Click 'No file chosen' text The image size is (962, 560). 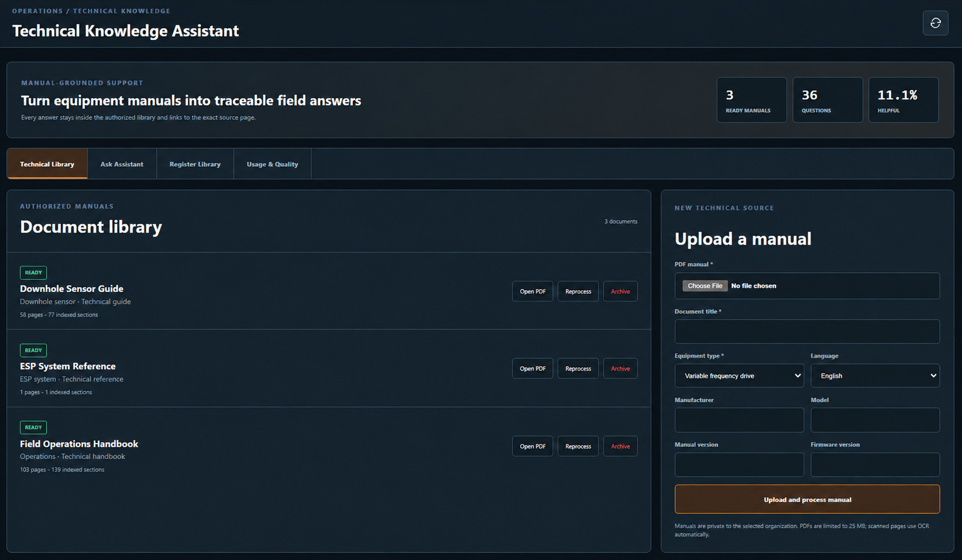click(x=754, y=286)
